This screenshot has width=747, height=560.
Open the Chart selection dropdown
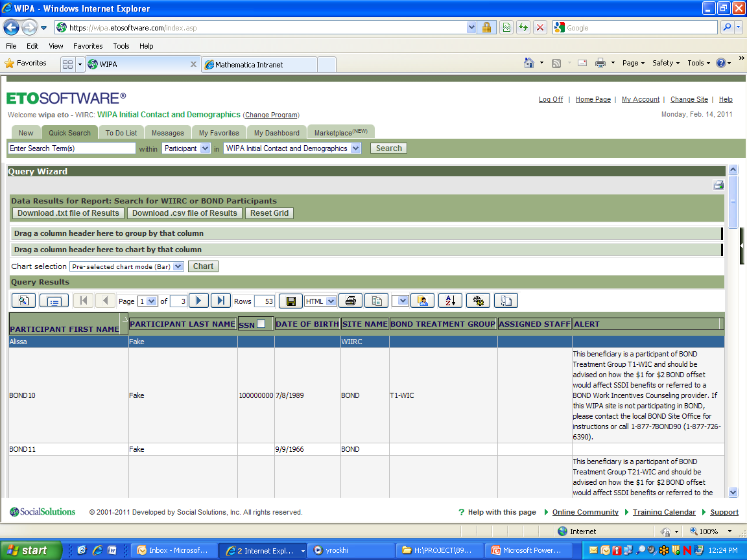(126, 266)
